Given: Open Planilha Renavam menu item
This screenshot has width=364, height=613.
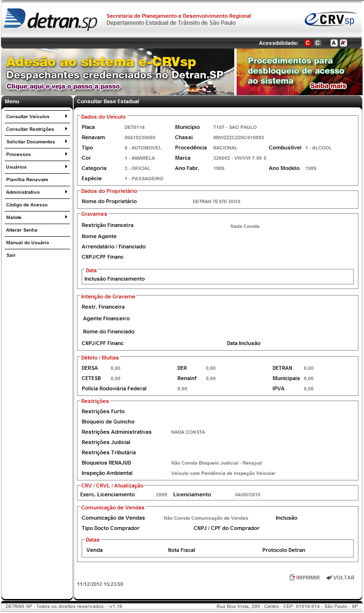Looking at the screenshot, I should pyautogui.click(x=37, y=180).
